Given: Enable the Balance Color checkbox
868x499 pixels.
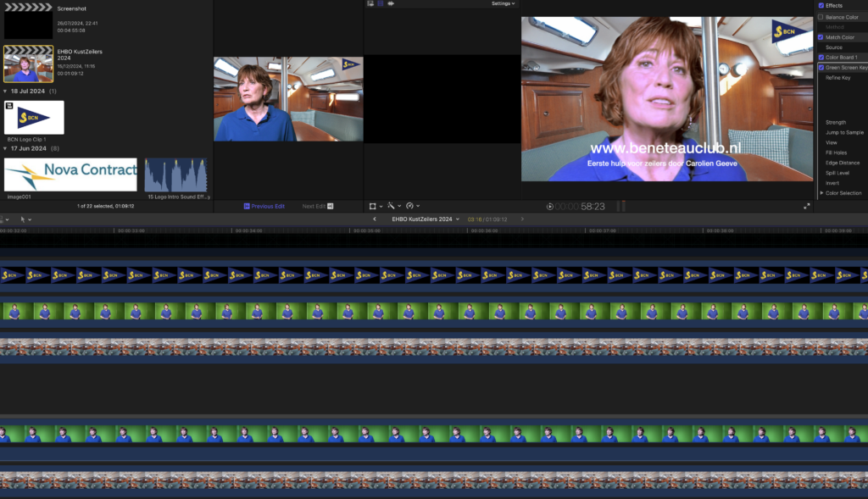Looking at the screenshot, I should click(x=821, y=17).
